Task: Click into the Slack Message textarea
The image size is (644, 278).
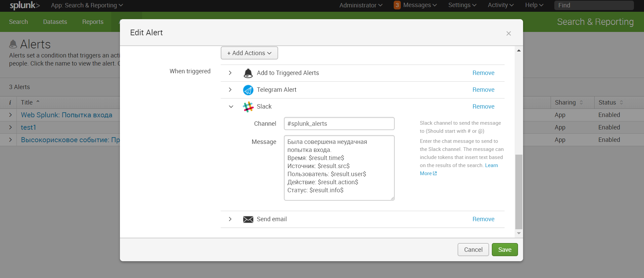Action: pos(339,168)
